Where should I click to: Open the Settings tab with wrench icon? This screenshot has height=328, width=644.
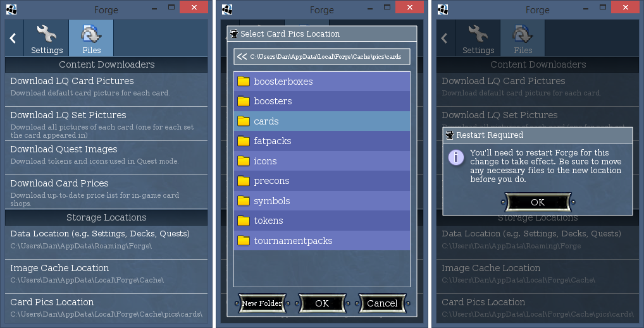[46, 39]
